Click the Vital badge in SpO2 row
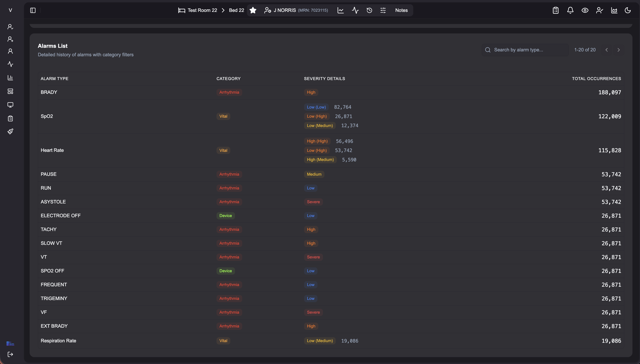The height and width of the screenshot is (364, 640). tap(223, 116)
